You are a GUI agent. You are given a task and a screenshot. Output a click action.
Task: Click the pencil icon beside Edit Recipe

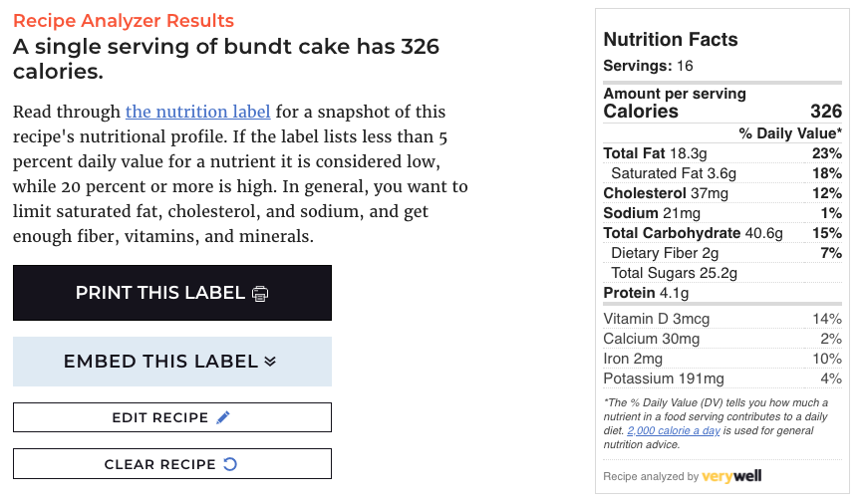coord(223,417)
